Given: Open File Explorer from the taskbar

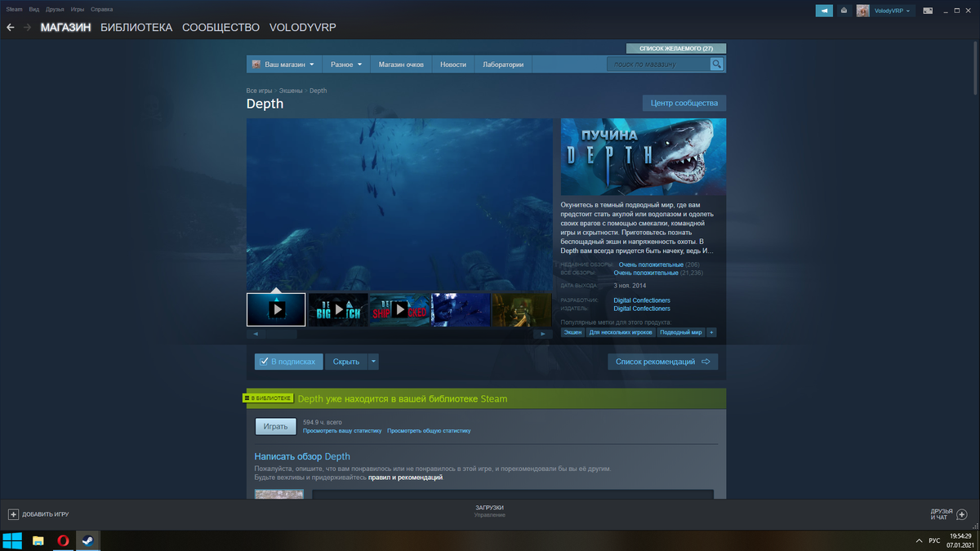Looking at the screenshot, I should coord(38,540).
